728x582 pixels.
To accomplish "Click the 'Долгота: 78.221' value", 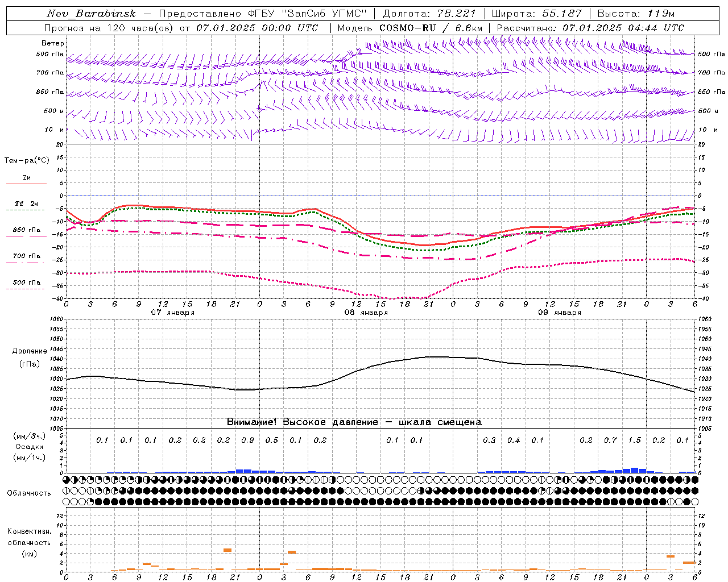I will pyautogui.click(x=430, y=14).
